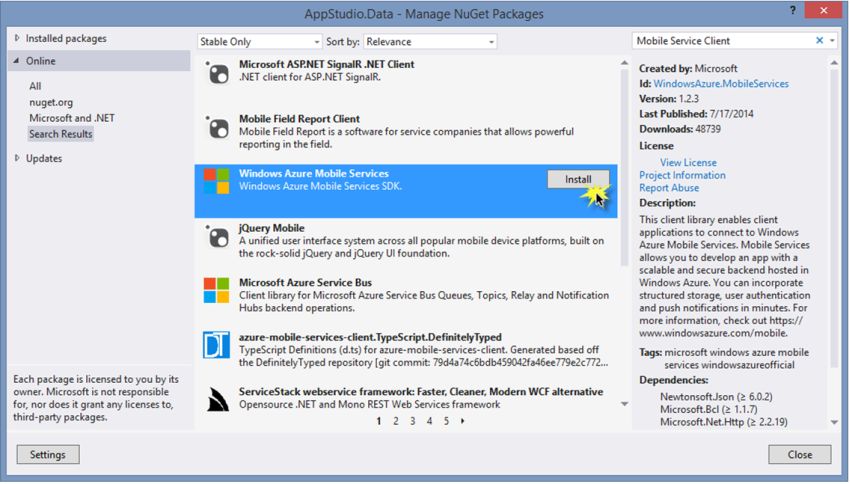
Task: Select the Mobile Field Report Client package
Action: pos(406,137)
